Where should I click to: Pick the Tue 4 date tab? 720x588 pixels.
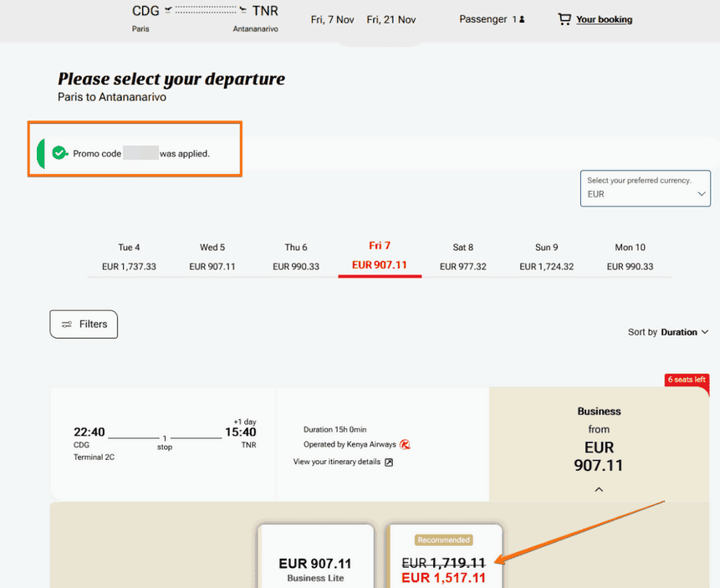[129, 257]
